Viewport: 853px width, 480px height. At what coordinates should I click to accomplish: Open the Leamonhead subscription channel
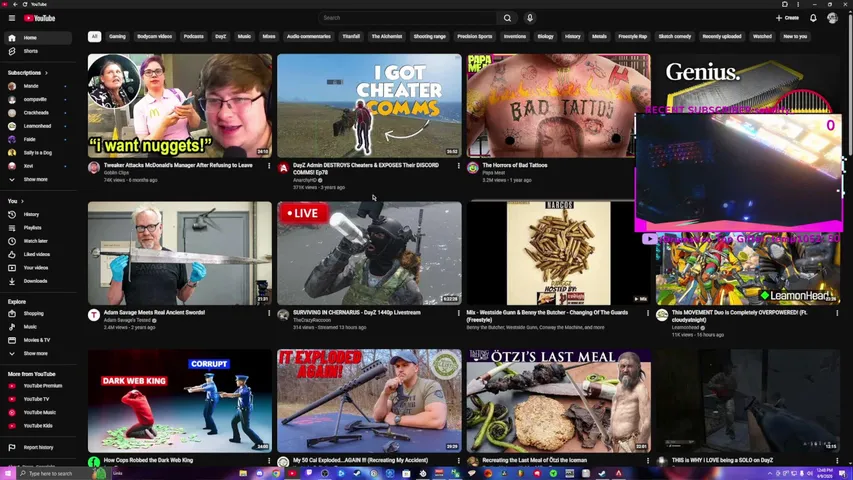(x=38, y=126)
